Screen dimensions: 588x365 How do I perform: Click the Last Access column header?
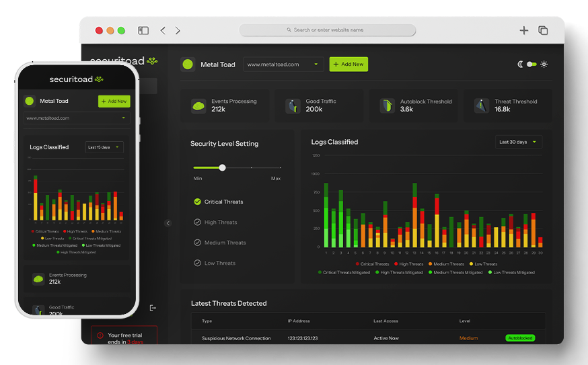pyautogui.click(x=386, y=321)
